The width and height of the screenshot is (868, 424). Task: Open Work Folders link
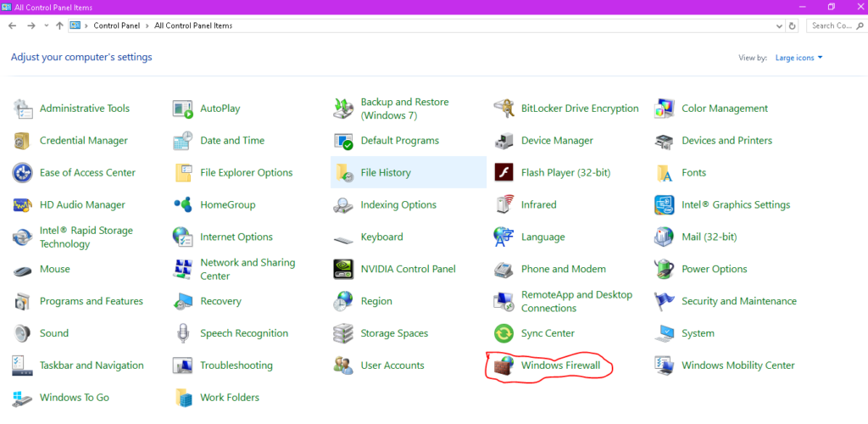coord(229,398)
